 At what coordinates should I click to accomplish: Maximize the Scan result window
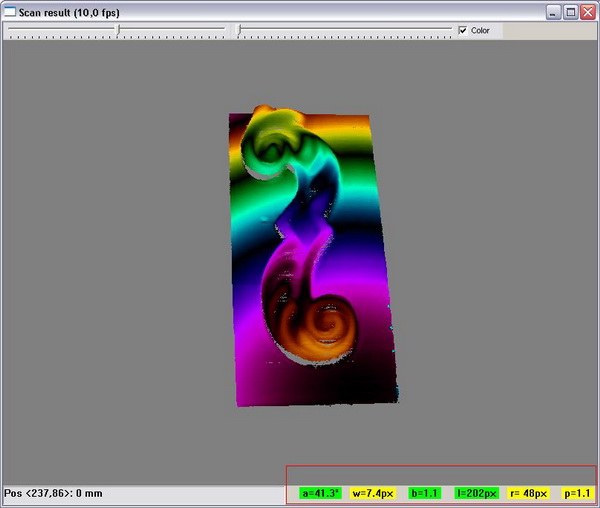[570, 11]
